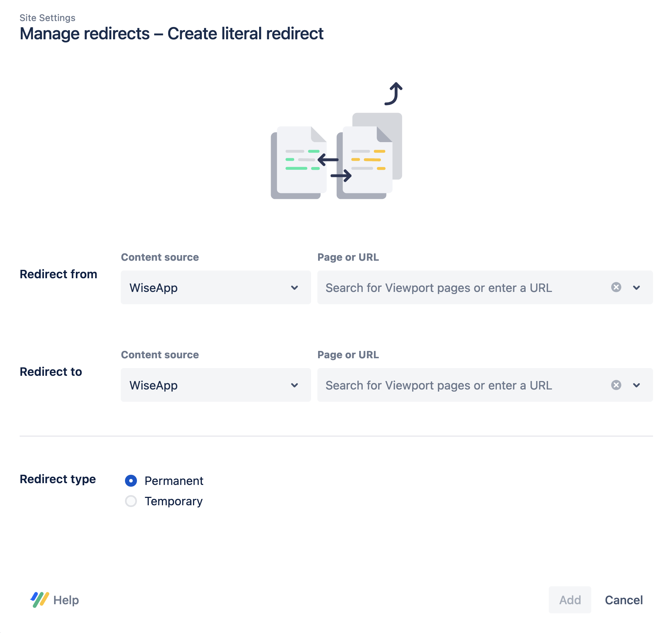
Task: Click the curved upward arrow in the illustration
Action: pyautogui.click(x=394, y=94)
